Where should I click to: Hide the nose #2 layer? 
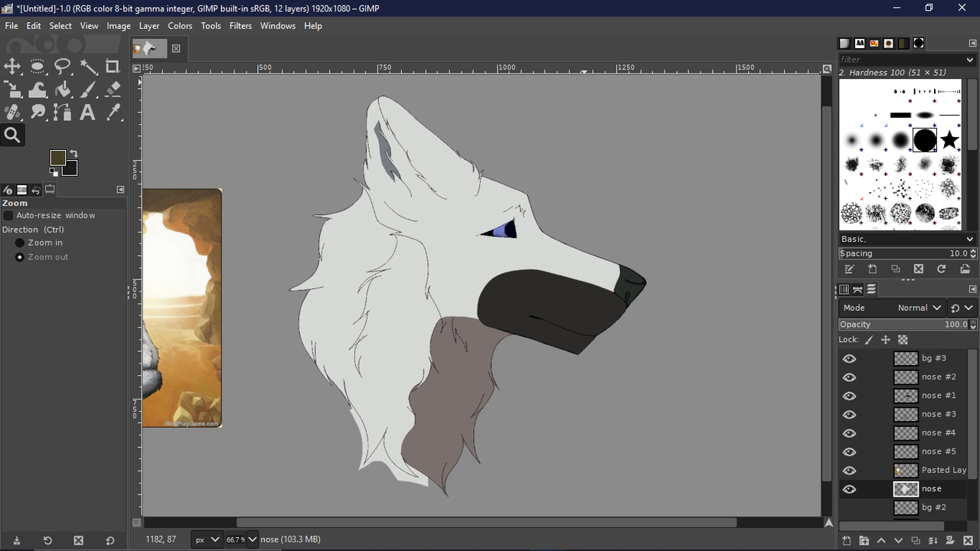click(849, 377)
